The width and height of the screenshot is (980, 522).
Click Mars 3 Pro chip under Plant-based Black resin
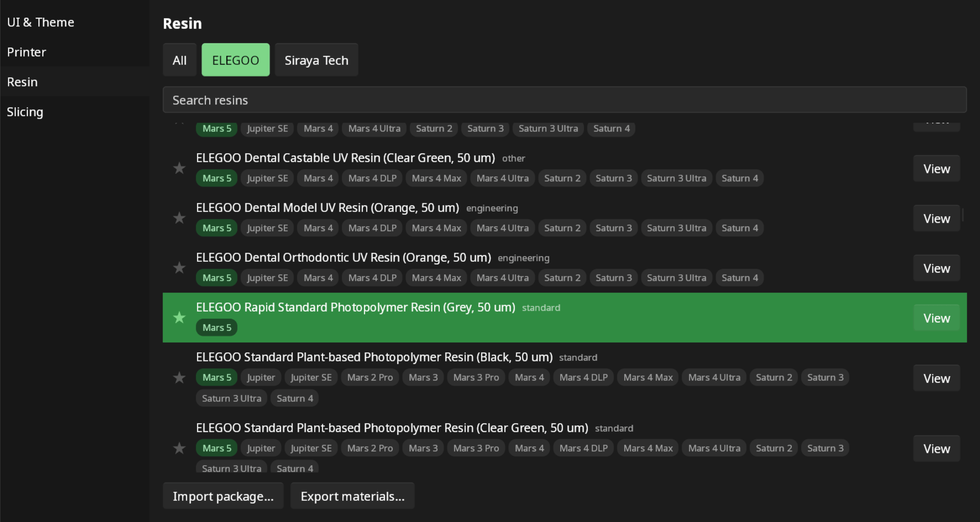pyautogui.click(x=476, y=378)
